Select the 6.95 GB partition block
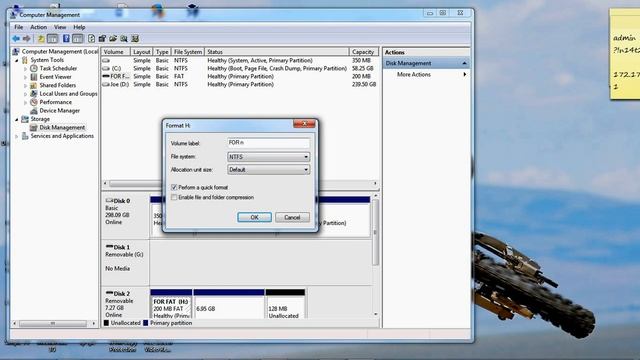 [229, 304]
